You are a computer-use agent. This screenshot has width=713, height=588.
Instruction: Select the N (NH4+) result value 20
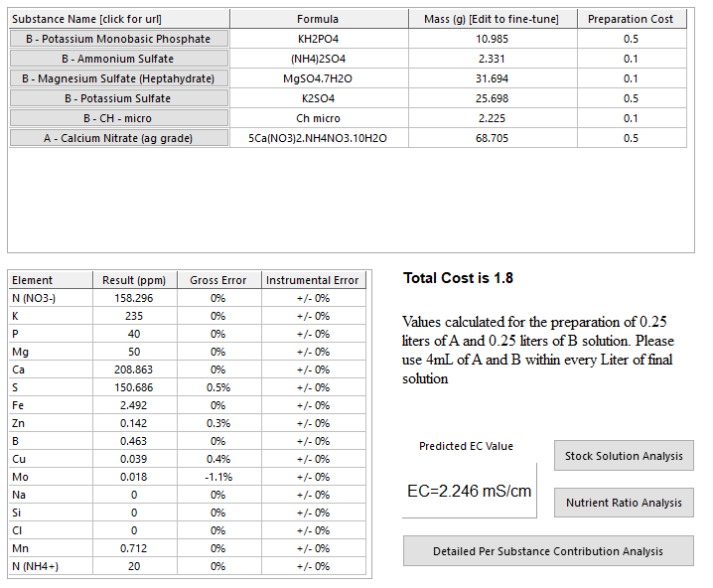[135, 566]
